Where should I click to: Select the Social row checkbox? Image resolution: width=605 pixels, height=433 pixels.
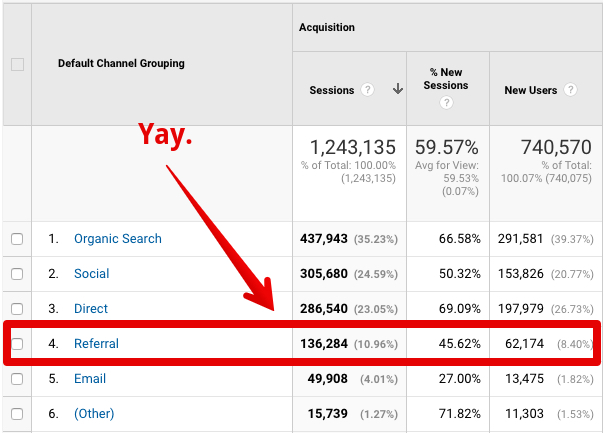coord(16,274)
